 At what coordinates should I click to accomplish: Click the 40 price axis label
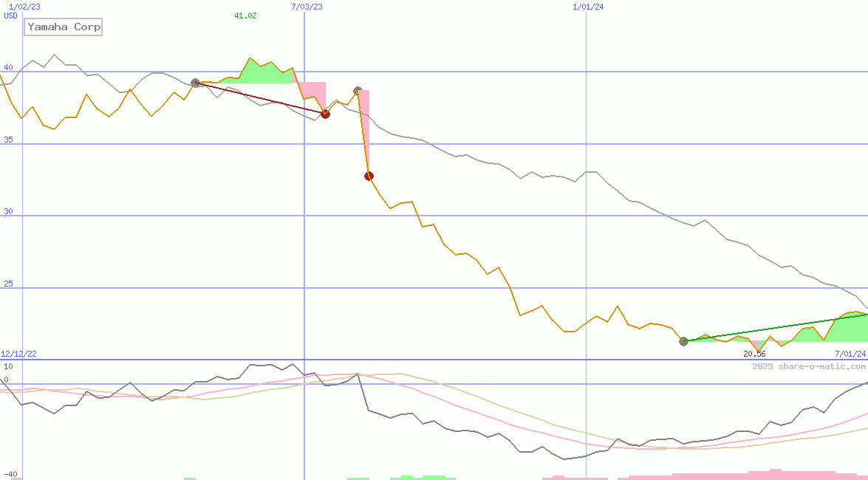click(8, 67)
